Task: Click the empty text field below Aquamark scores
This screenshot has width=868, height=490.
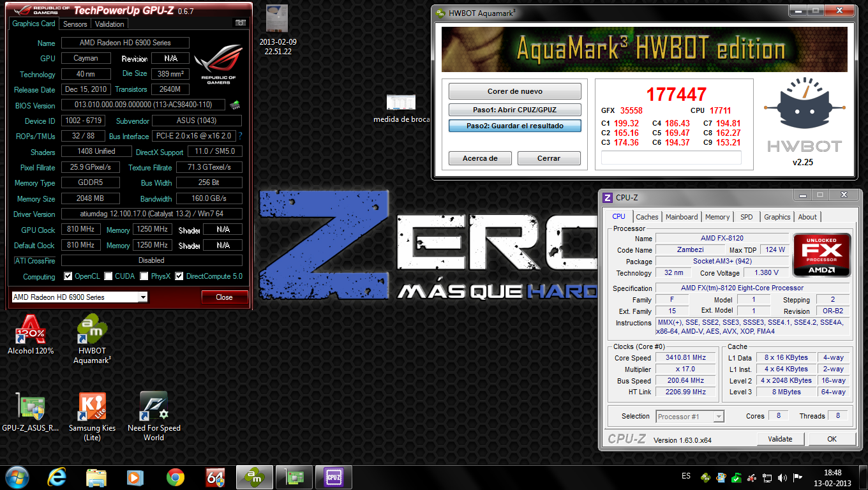Action: click(671, 158)
